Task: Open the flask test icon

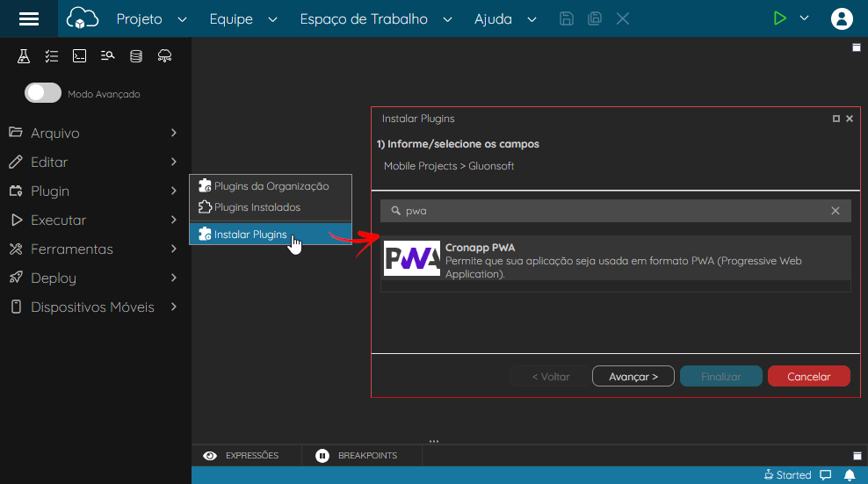Action: (x=23, y=56)
